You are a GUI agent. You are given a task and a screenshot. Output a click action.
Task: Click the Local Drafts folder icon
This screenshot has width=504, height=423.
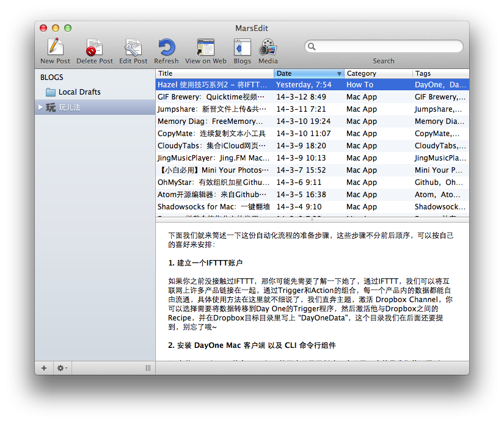click(x=51, y=92)
